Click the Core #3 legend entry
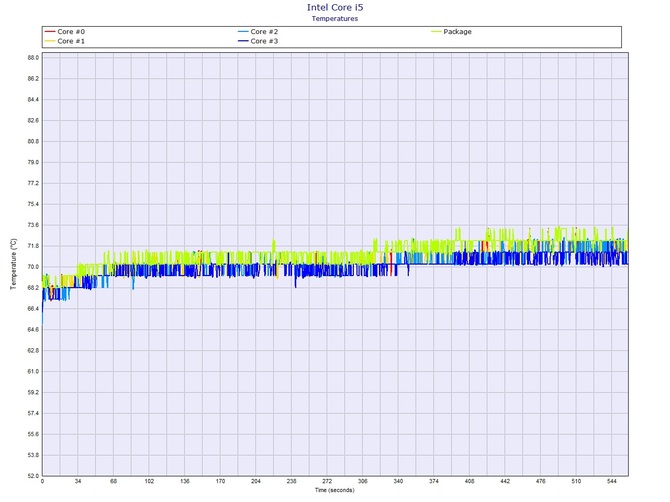The height and width of the screenshot is (502, 670). tap(258, 41)
